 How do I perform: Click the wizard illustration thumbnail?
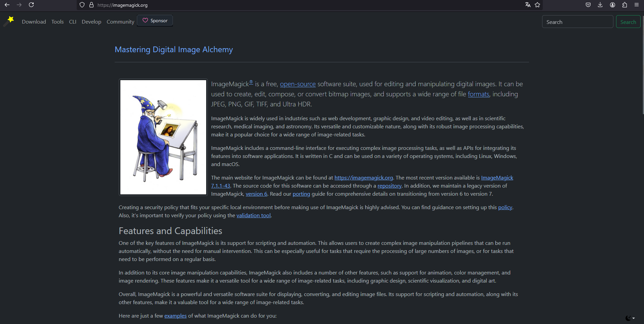[x=163, y=137]
